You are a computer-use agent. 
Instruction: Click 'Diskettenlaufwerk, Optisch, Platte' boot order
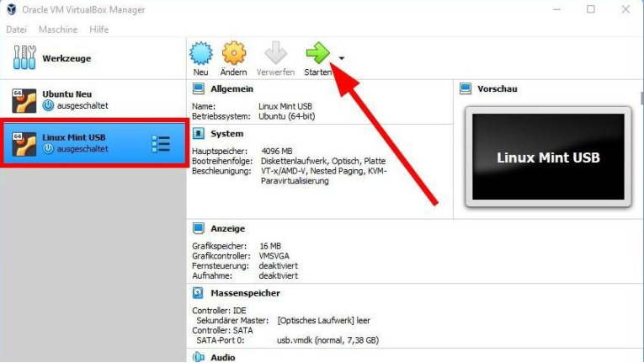click(323, 161)
